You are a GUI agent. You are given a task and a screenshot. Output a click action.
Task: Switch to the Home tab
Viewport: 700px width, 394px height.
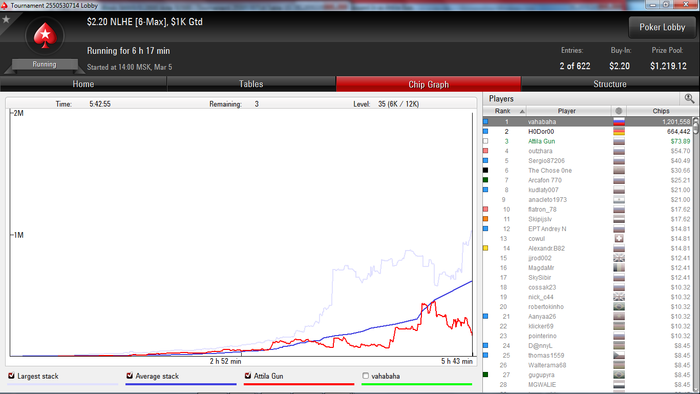83,84
